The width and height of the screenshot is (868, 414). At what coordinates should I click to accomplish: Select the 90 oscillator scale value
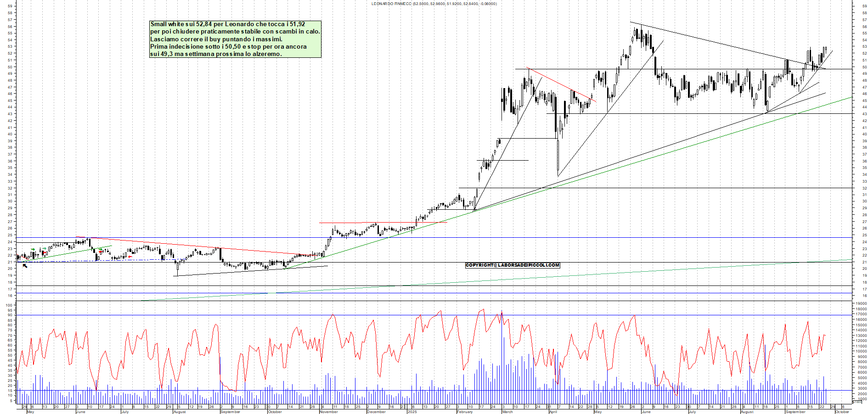10,315
